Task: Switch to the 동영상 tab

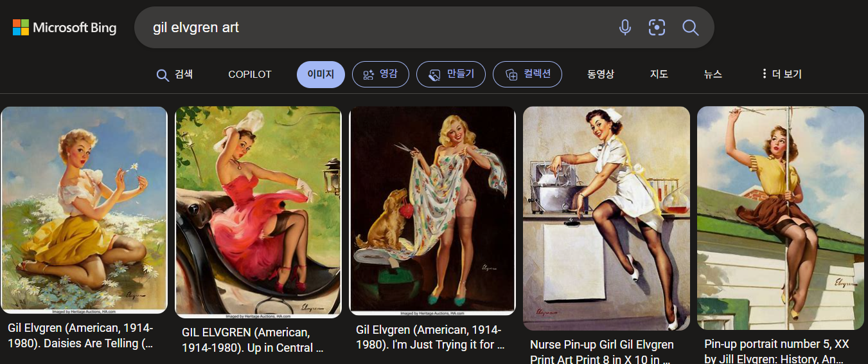Action: pos(601,75)
